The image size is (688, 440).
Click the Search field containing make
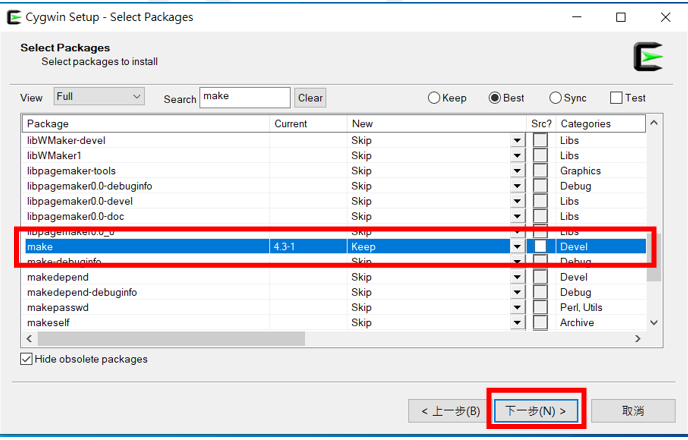click(x=245, y=97)
